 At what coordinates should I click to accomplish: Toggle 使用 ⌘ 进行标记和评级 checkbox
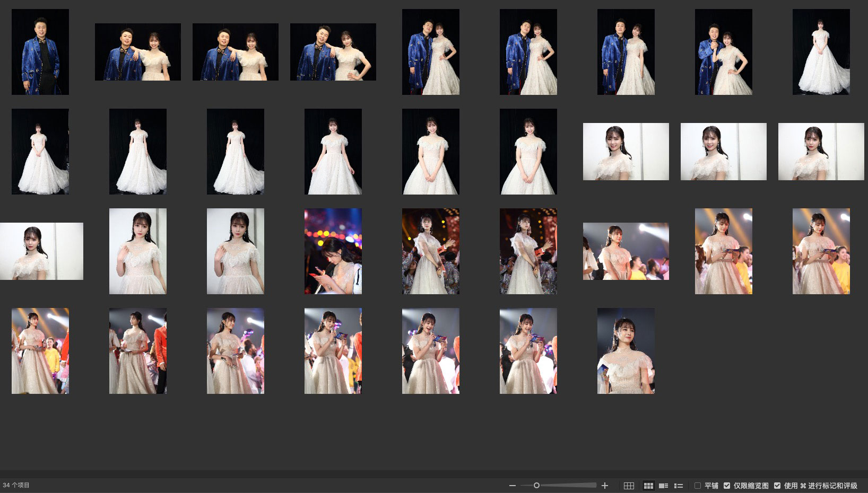click(777, 486)
